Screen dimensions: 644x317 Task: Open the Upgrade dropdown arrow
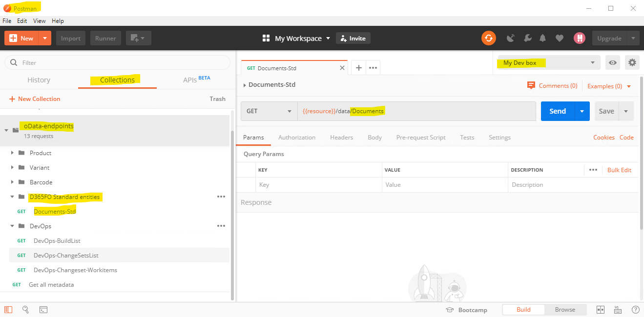click(x=633, y=38)
